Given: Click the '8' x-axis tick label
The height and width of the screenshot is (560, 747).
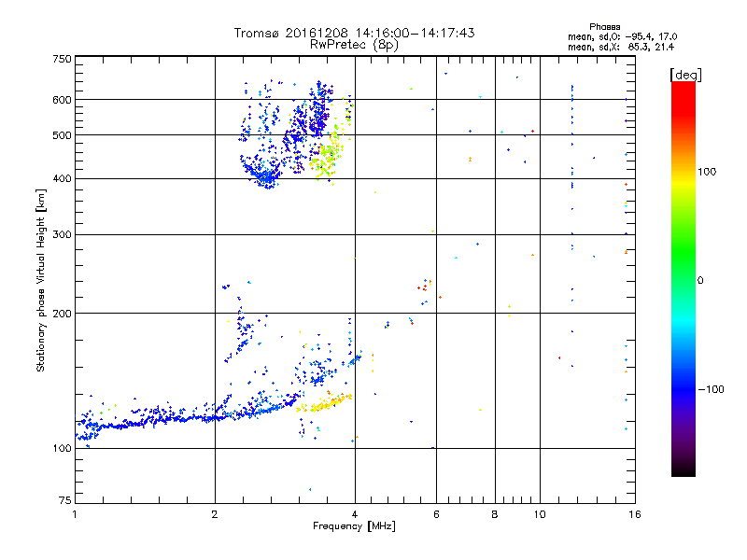Looking at the screenshot, I should pos(495,514).
